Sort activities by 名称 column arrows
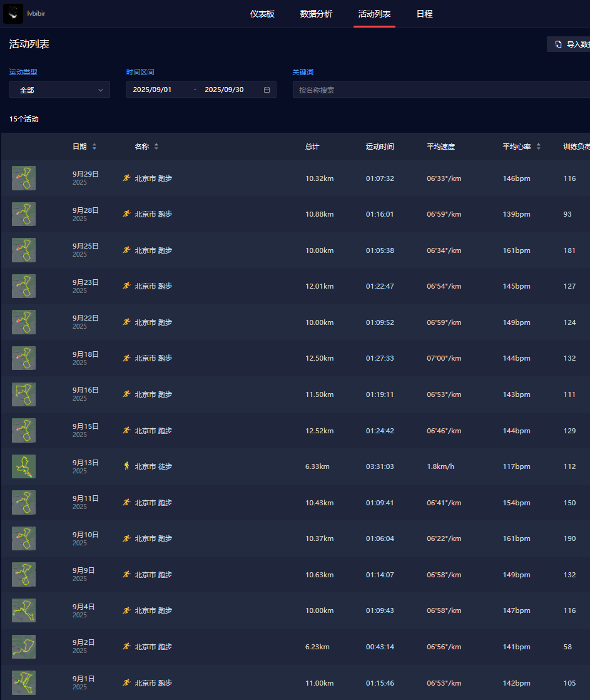This screenshot has width=590, height=700. pyautogui.click(x=156, y=147)
